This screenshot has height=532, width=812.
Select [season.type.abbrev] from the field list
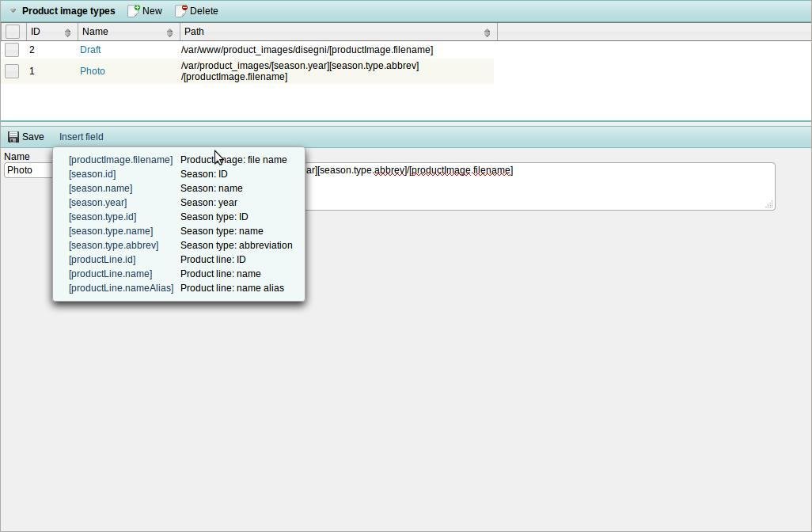pyautogui.click(x=113, y=245)
